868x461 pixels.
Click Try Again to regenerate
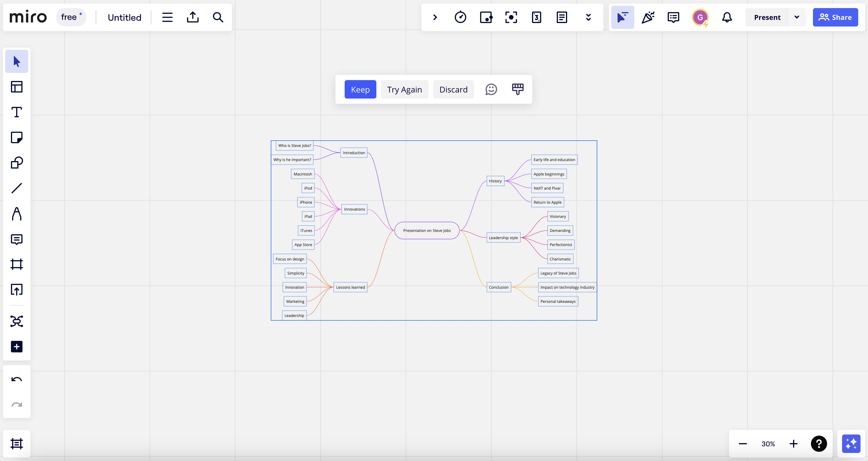pyautogui.click(x=404, y=89)
